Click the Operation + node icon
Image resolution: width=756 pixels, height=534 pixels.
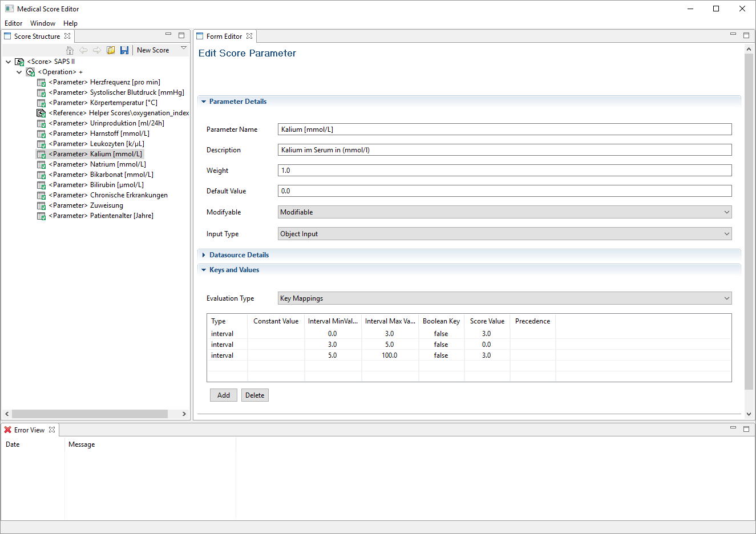[x=30, y=72]
